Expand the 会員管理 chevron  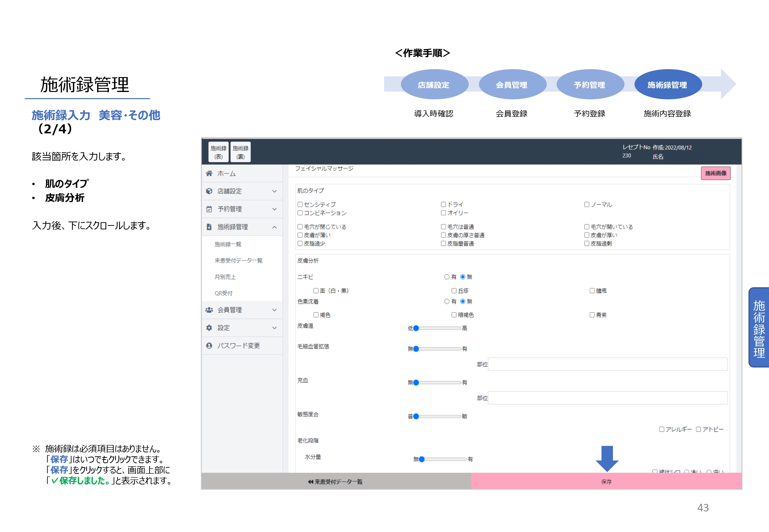[274, 310]
